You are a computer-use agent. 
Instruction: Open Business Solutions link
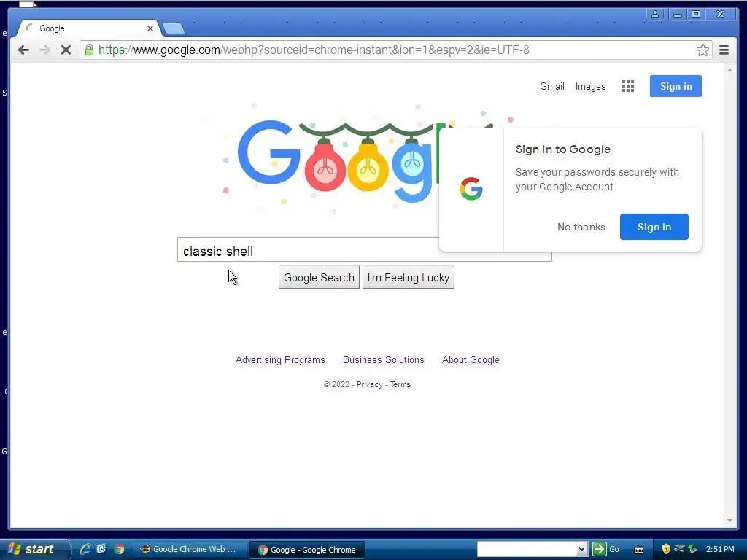(x=384, y=360)
